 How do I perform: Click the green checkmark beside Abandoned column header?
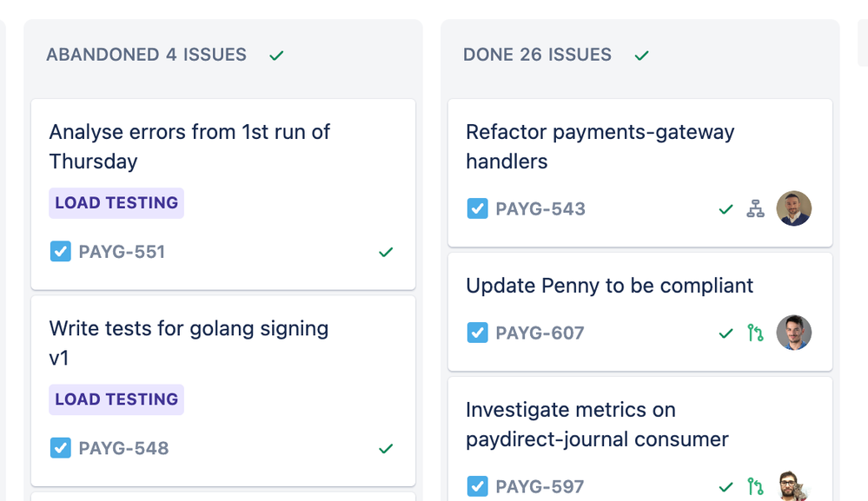pos(276,56)
